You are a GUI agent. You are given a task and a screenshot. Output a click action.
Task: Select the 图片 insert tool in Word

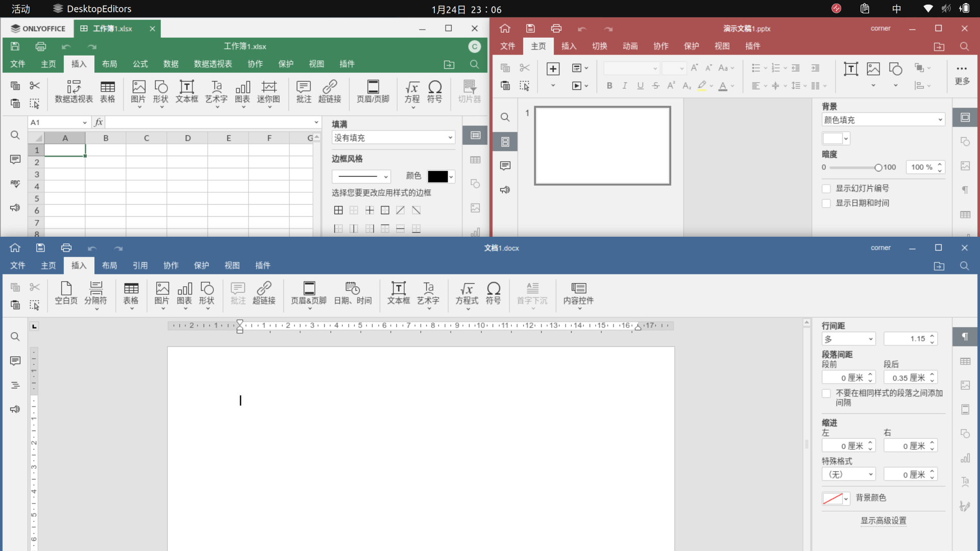coord(162,293)
